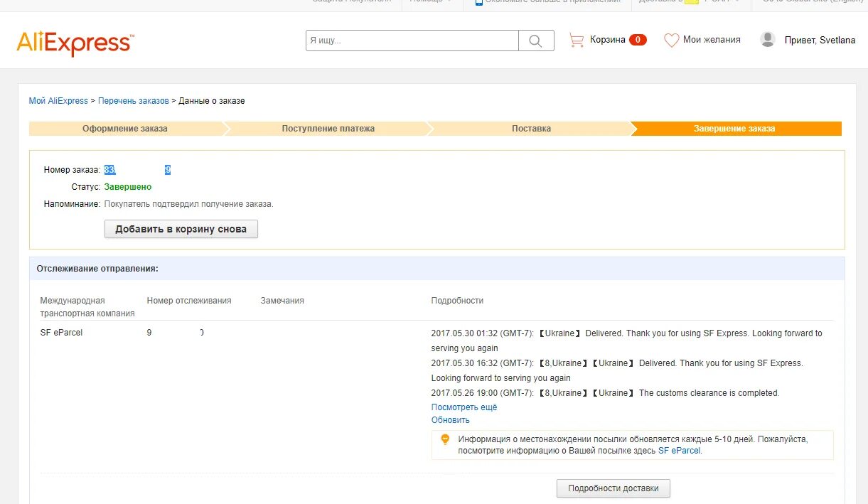
Task: Select the 'Поставка' step
Action: pyautogui.click(x=531, y=129)
